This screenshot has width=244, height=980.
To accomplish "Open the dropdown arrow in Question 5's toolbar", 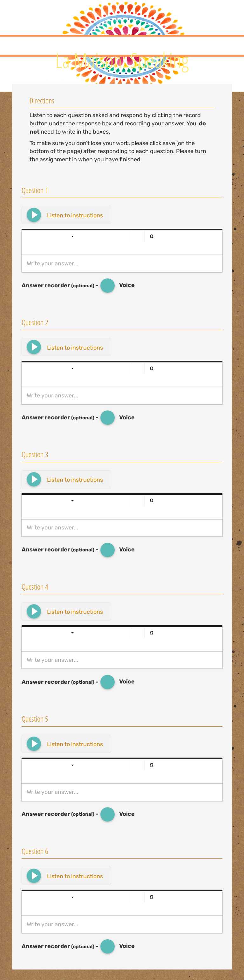I will coord(72,765).
